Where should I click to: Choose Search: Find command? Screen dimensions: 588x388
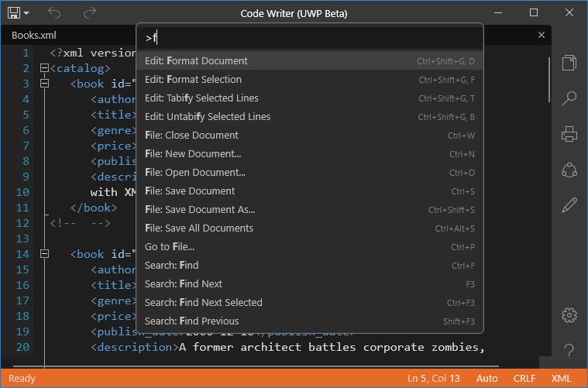pos(310,265)
